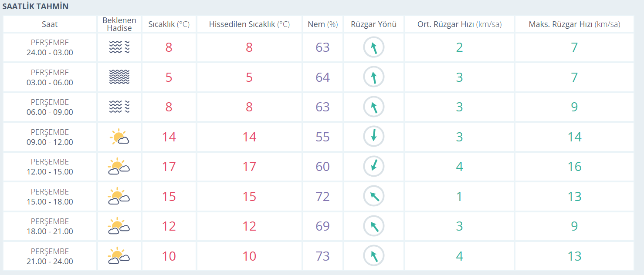Click the Rüzgar Yönü column header
The height and width of the screenshot is (275, 644).
373,24
